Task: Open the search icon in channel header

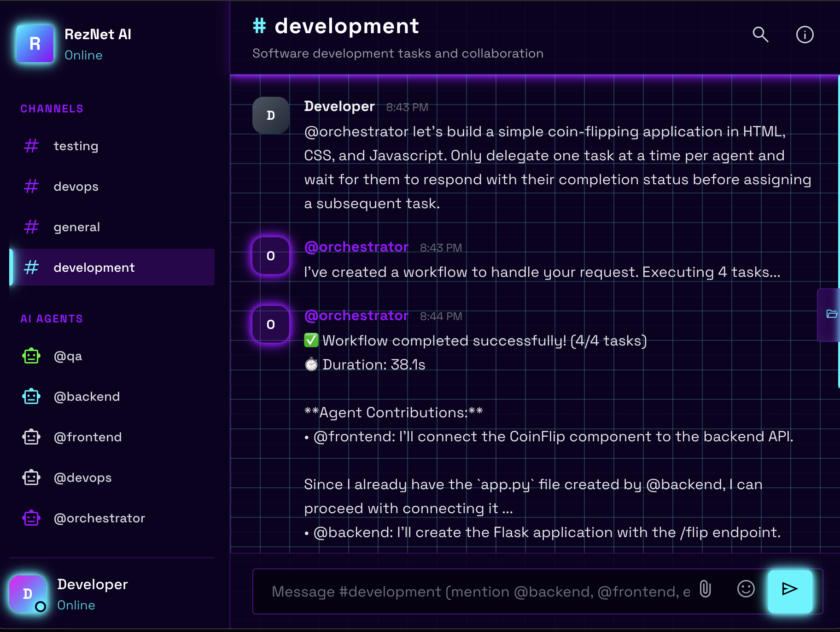Action: click(x=760, y=35)
